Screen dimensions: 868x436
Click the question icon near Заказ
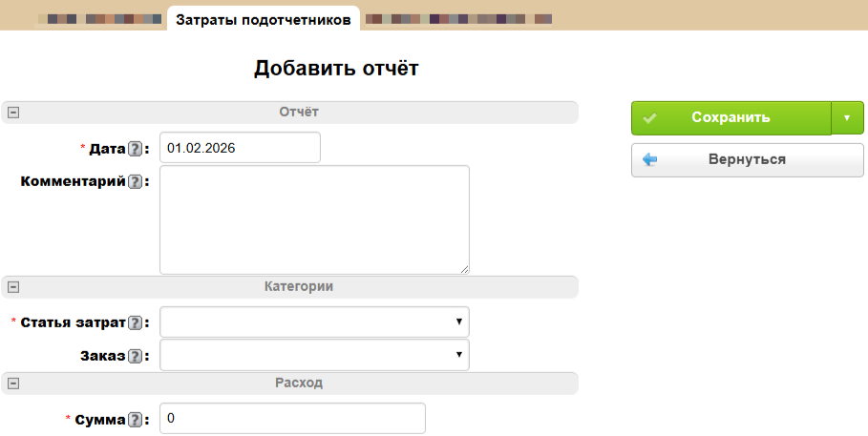click(136, 356)
